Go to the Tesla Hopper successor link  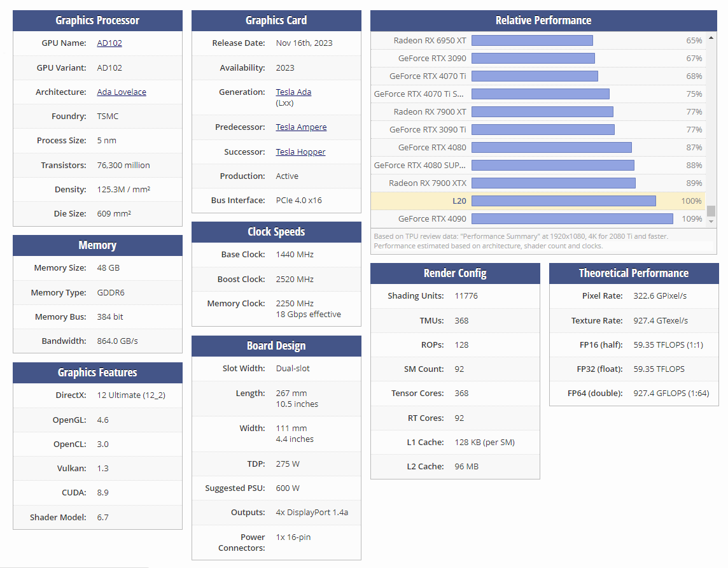[x=300, y=152]
